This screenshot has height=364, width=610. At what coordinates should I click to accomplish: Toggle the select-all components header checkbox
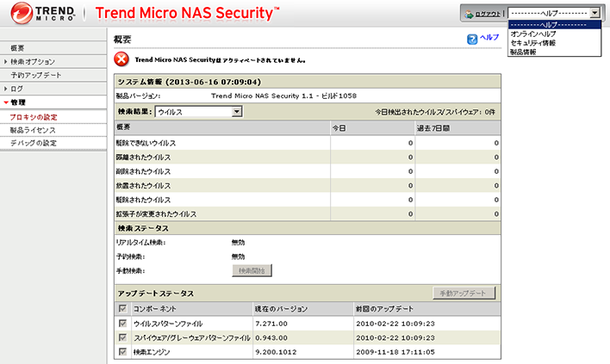click(x=122, y=308)
